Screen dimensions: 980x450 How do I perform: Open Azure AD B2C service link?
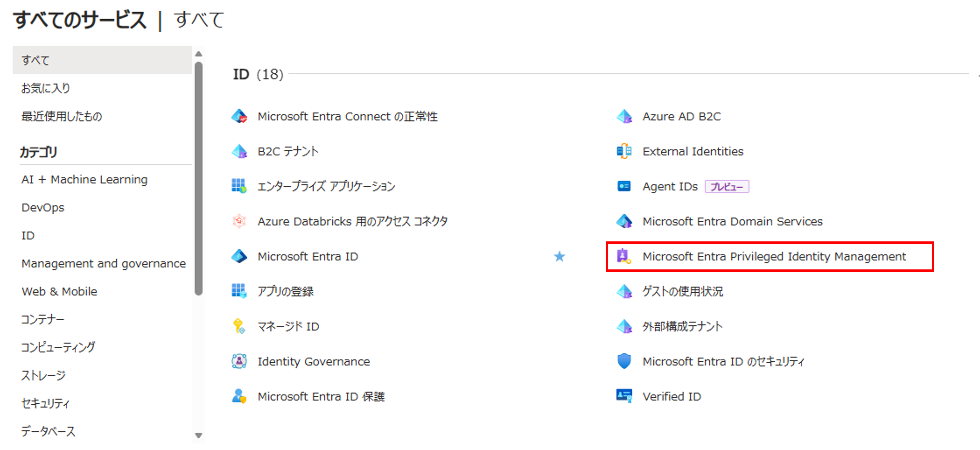click(x=682, y=116)
